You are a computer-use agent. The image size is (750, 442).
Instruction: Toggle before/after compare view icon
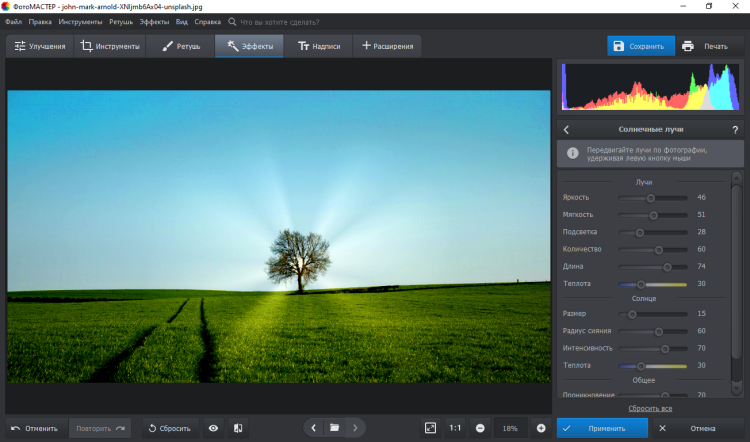tap(238, 428)
